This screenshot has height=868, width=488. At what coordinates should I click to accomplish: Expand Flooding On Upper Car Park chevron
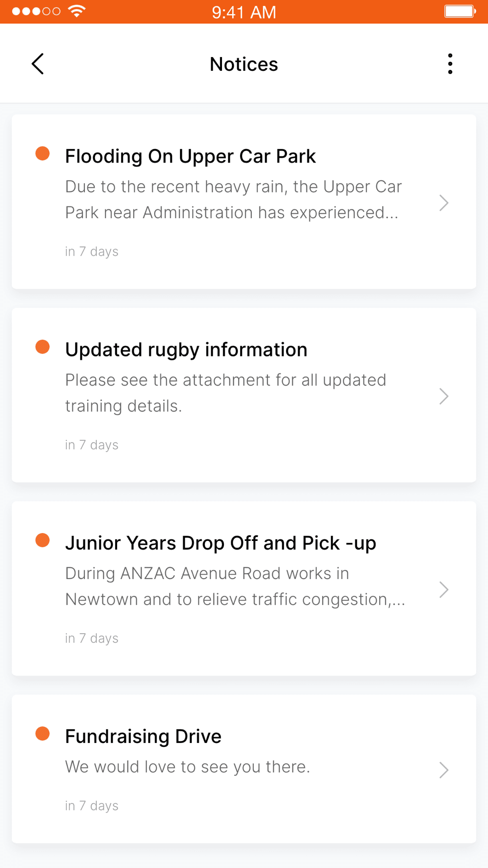[x=443, y=203]
